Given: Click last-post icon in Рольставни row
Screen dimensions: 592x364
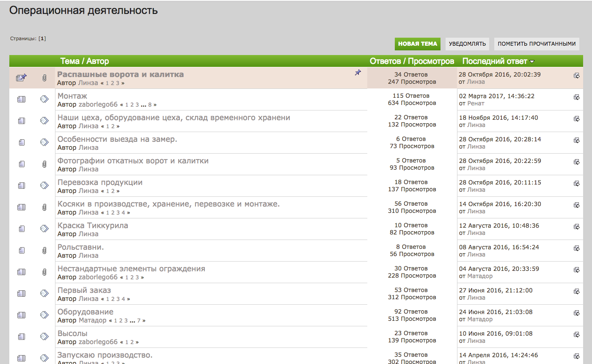Looking at the screenshot, I should pyautogui.click(x=576, y=248).
